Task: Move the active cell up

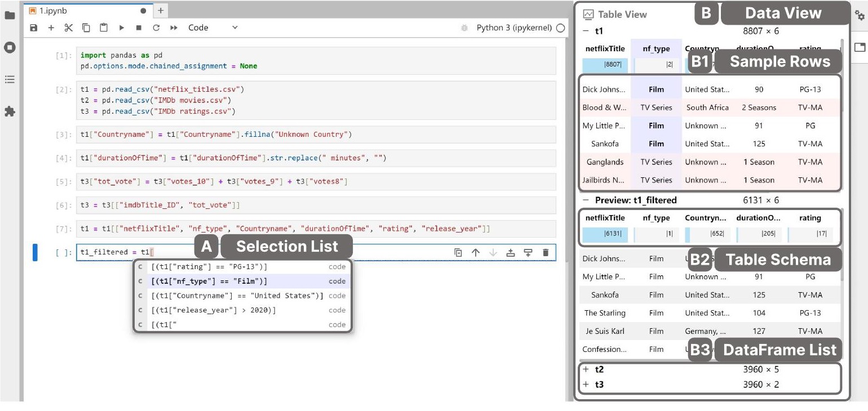Action: point(476,253)
